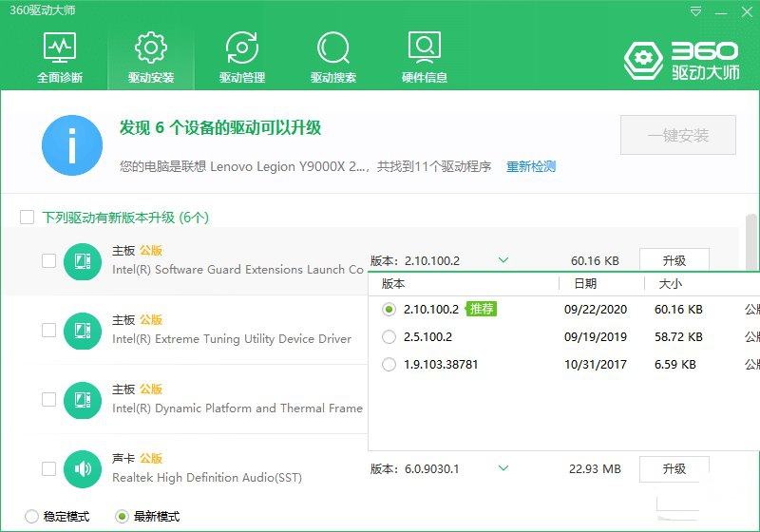
Task: Click the blue info circle icon
Action: [x=72, y=145]
